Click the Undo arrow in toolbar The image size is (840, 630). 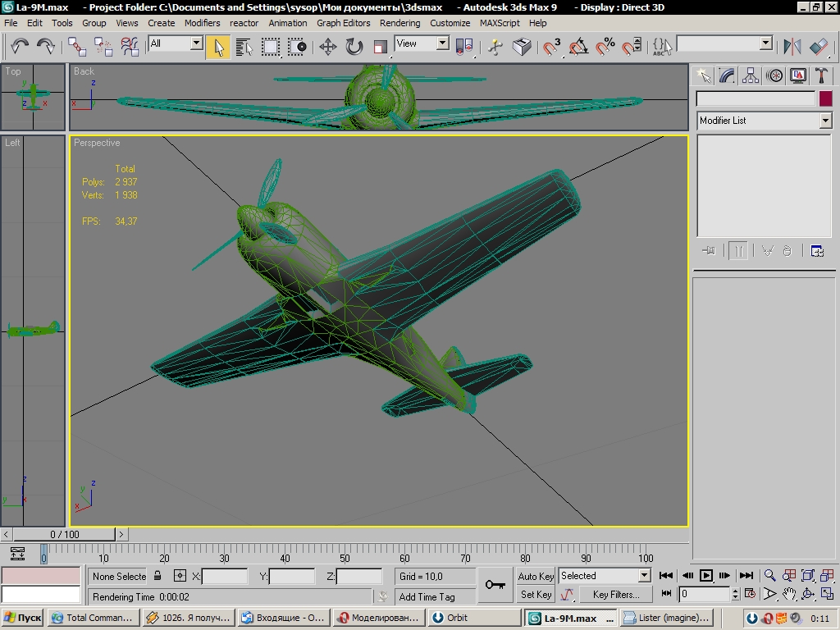[20, 47]
